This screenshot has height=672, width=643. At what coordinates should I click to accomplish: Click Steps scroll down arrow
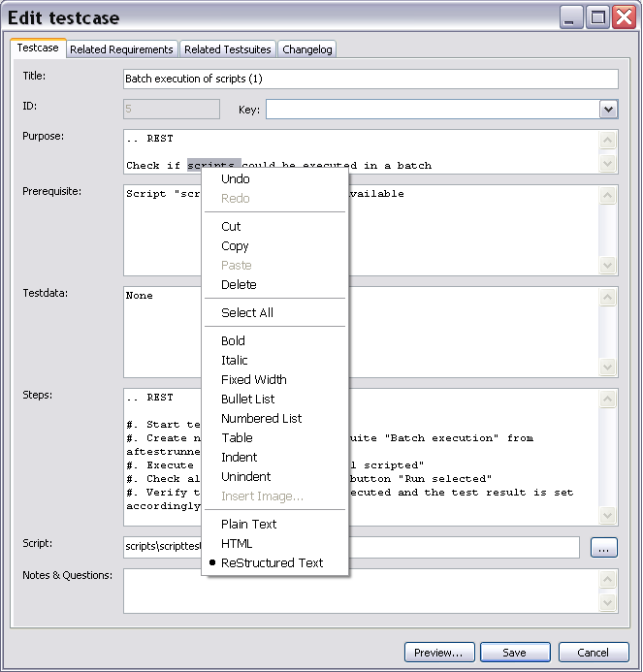tap(608, 515)
